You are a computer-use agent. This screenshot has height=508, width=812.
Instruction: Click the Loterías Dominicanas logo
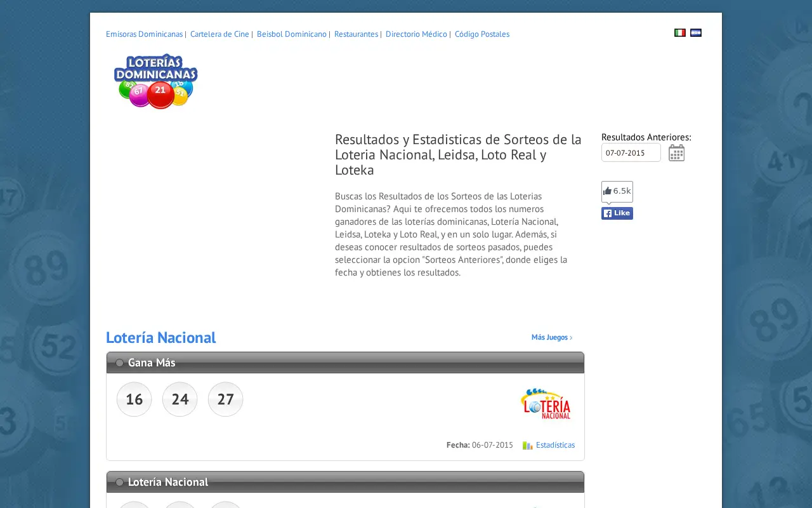tap(156, 81)
